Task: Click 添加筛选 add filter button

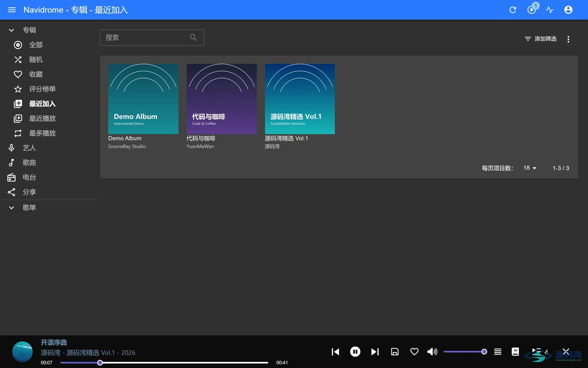Action: coord(540,39)
